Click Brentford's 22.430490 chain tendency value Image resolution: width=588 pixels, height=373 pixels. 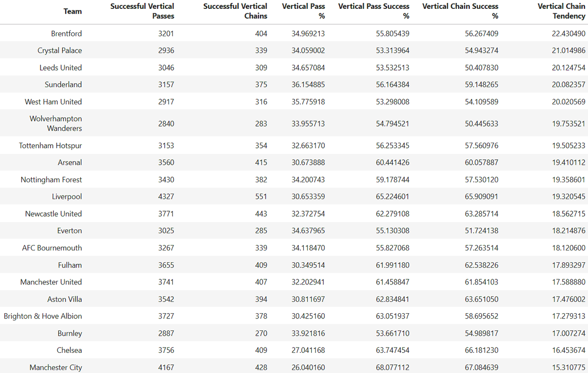tap(568, 34)
